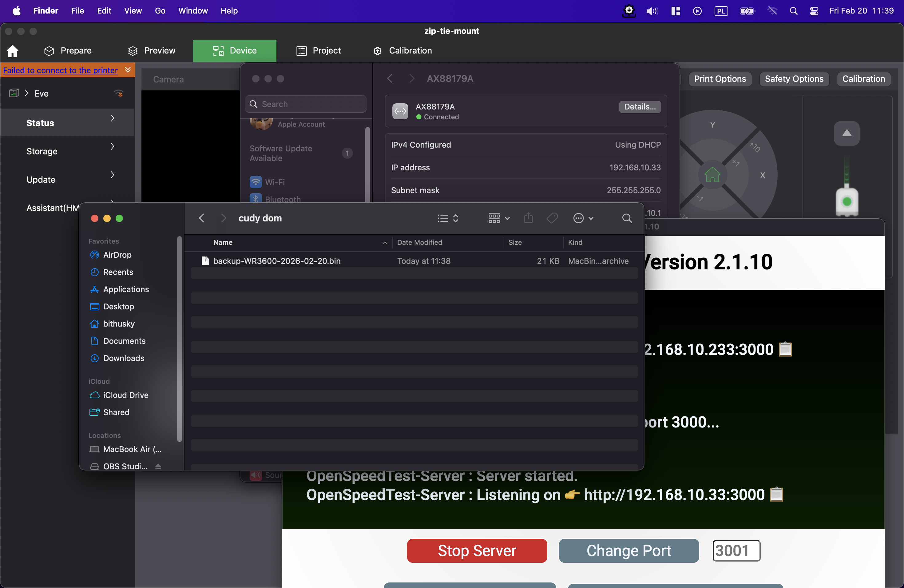
Task: Click the green home-axes icon
Action: point(712,175)
